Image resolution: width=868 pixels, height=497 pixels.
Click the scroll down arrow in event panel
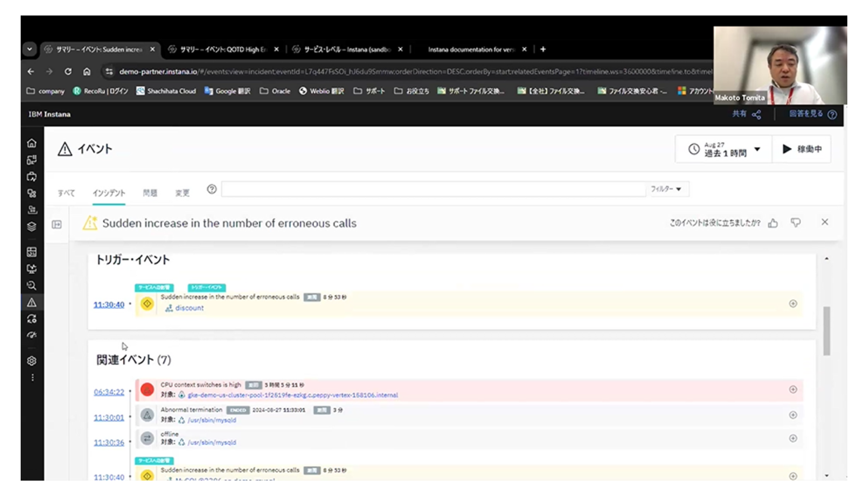point(827,476)
